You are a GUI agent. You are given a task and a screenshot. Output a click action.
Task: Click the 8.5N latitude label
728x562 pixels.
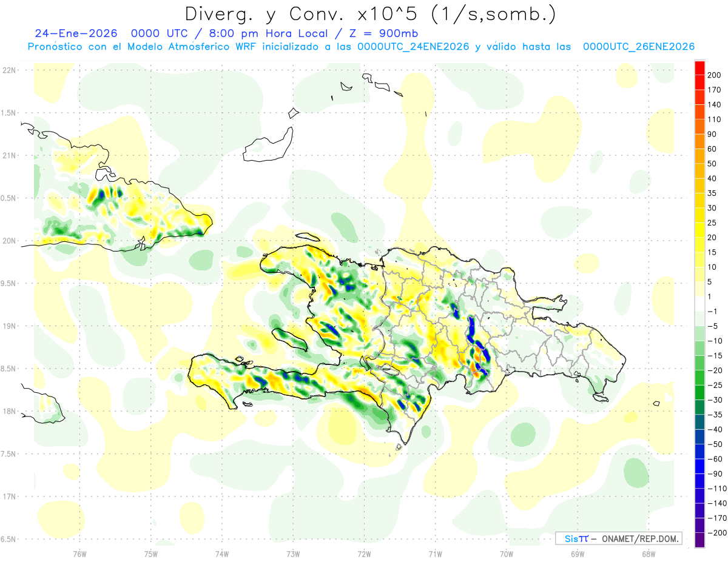click(8, 368)
